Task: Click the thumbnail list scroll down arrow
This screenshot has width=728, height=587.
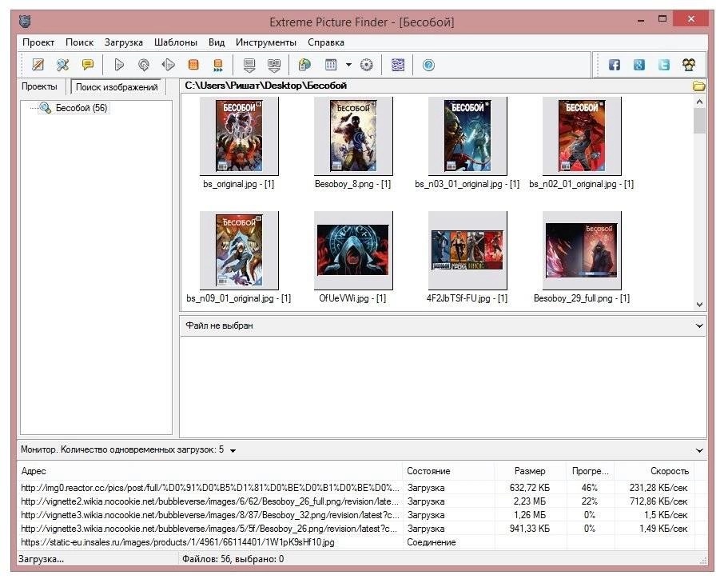Action: point(699,305)
